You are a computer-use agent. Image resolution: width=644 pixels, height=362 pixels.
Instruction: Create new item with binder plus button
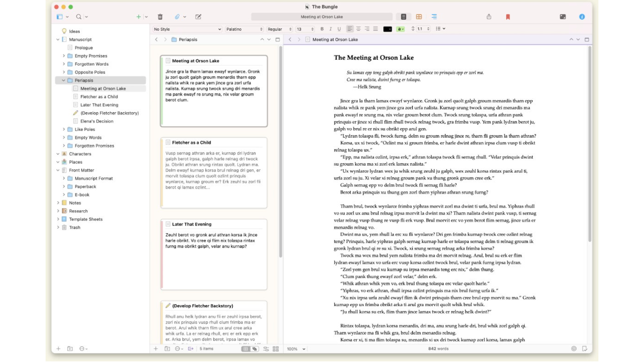pyautogui.click(x=58, y=348)
